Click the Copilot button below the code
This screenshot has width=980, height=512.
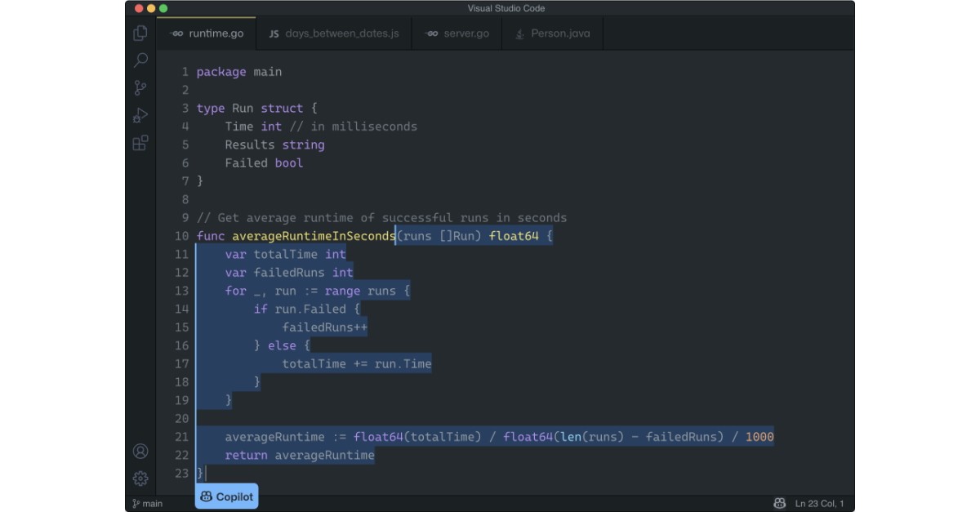coord(226,496)
